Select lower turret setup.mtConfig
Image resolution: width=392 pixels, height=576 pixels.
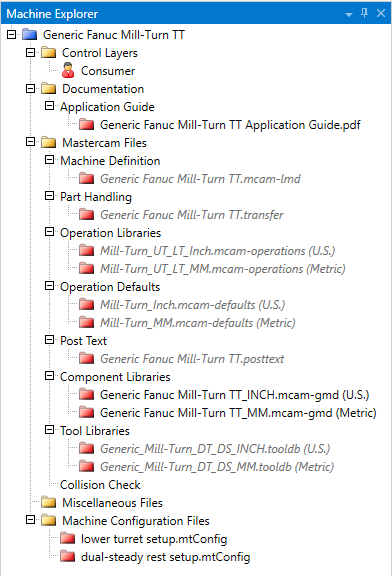(154, 539)
